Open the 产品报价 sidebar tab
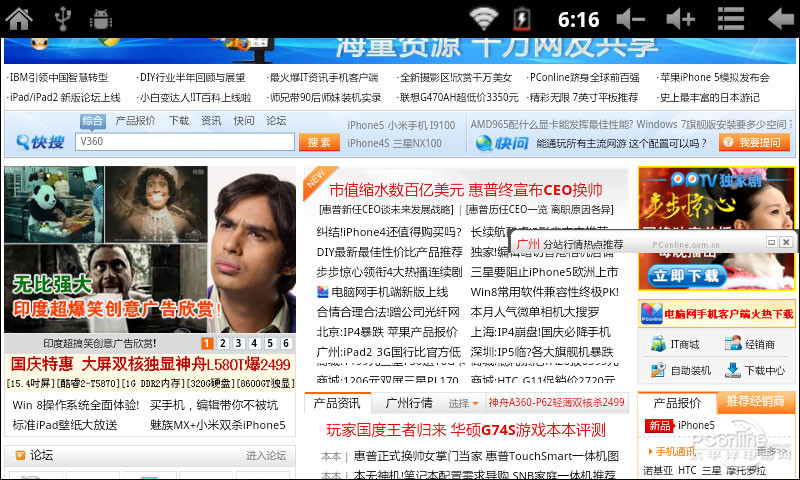Image resolution: width=800 pixels, height=480 pixels. pyautogui.click(x=678, y=403)
